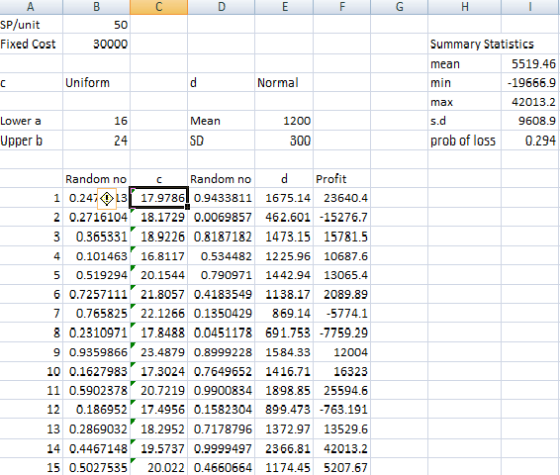The width and height of the screenshot is (560, 475).
Task: Select random number 0.1627983
Action: click(x=96, y=371)
